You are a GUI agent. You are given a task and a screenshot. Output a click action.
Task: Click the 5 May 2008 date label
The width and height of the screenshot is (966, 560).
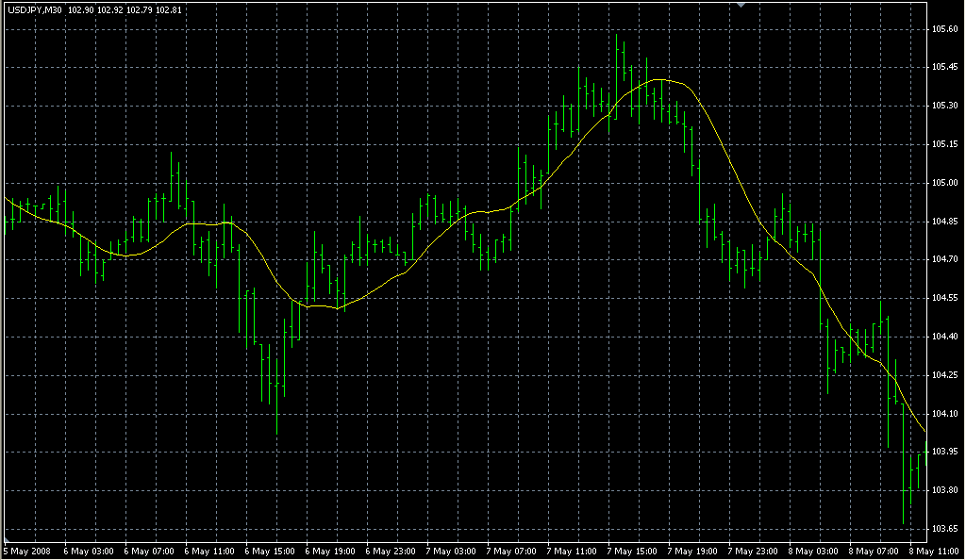pyautogui.click(x=28, y=551)
